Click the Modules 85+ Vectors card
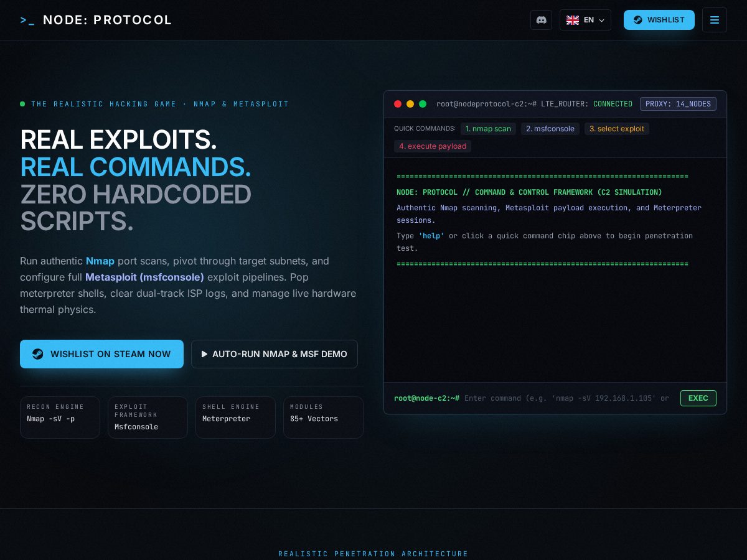 coord(323,418)
